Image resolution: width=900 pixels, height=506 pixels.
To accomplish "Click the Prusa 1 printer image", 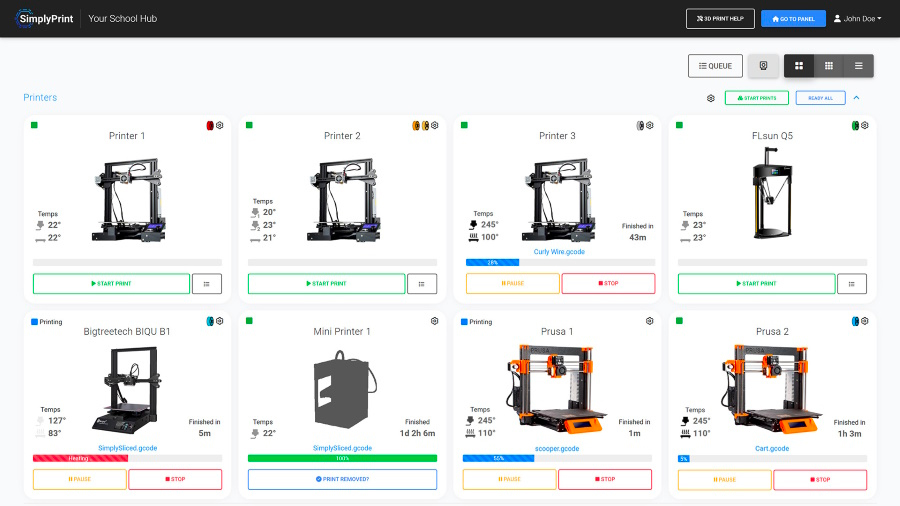I will pos(556,389).
